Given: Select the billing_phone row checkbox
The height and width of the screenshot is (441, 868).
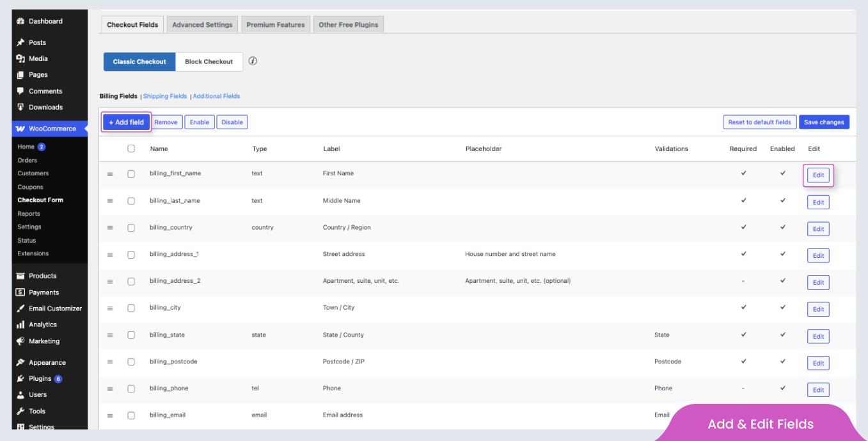Looking at the screenshot, I should (x=131, y=389).
